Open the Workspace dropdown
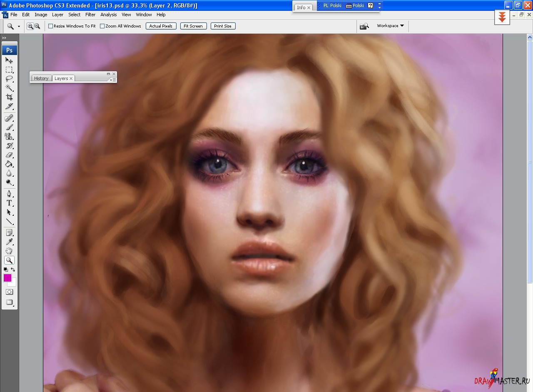 [390, 26]
